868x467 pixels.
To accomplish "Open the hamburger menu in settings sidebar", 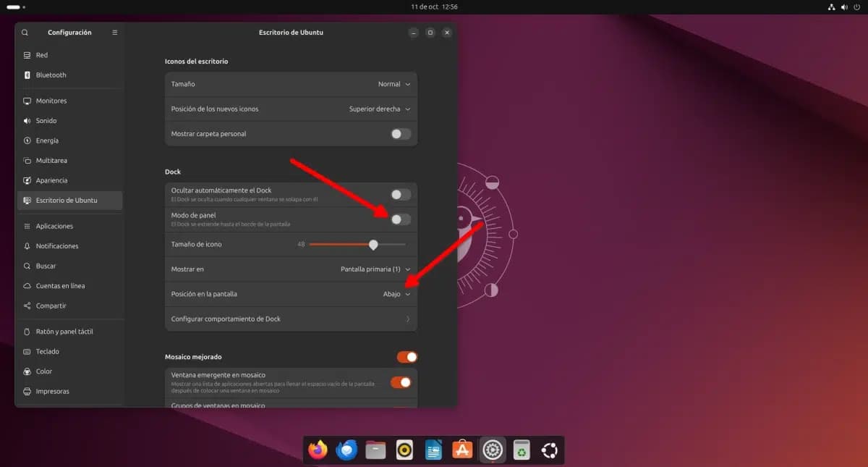I will click(114, 33).
